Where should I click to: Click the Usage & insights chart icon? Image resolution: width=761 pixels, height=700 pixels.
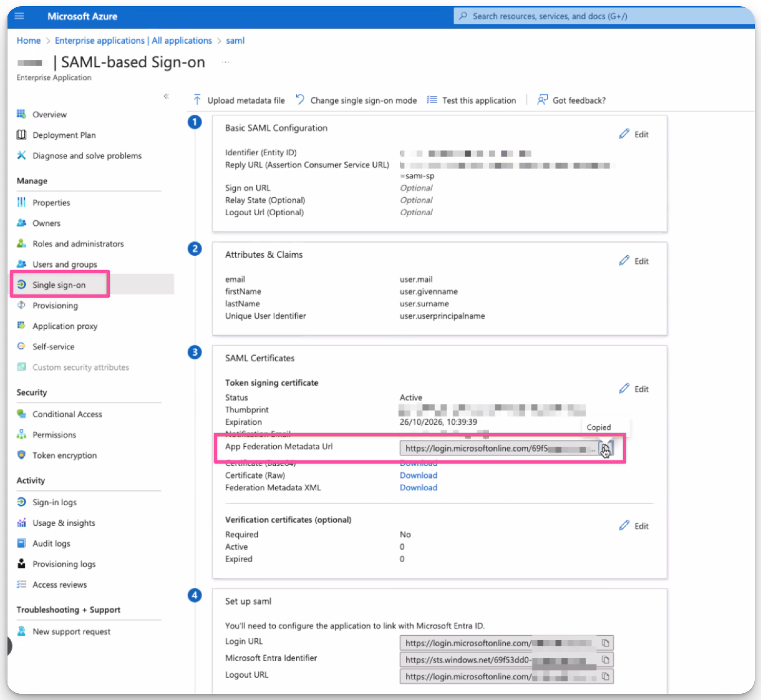click(x=22, y=522)
